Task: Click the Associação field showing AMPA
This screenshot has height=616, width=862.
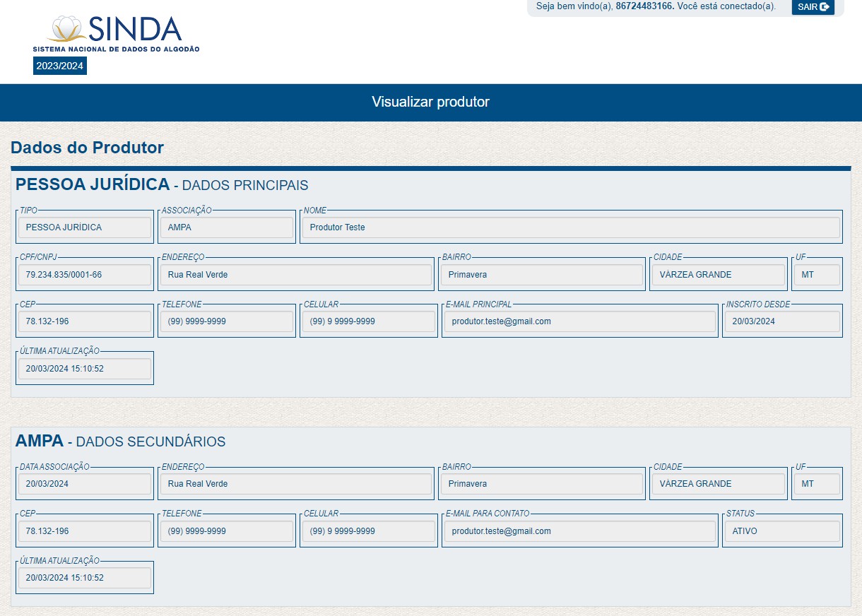Action: point(226,227)
